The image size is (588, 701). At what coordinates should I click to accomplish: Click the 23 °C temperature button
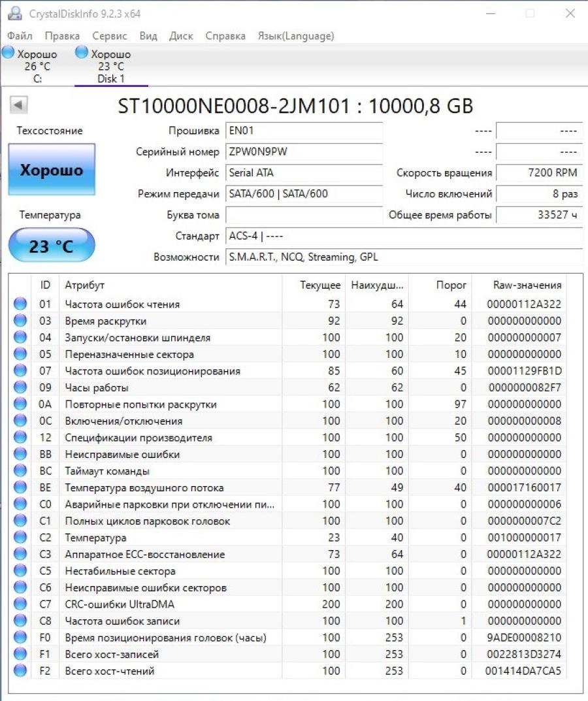(x=52, y=246)
